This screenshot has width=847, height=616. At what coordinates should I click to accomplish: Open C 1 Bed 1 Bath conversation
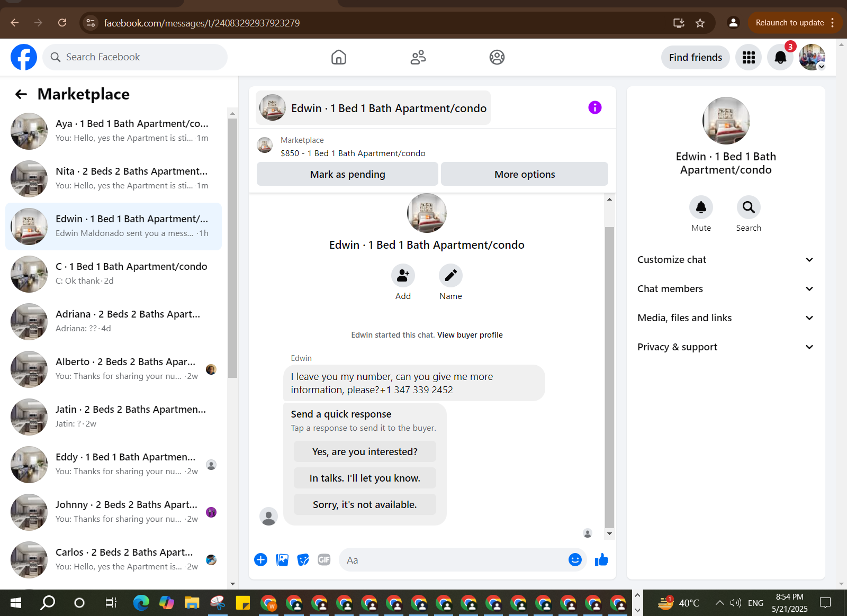(113, 274)
